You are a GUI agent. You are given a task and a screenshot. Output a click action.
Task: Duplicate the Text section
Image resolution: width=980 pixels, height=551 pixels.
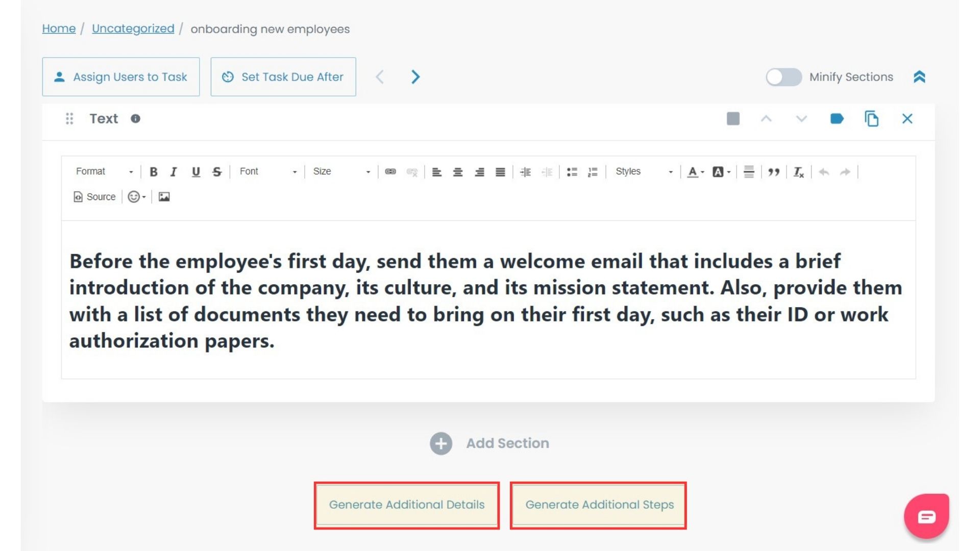coord(872,118)
